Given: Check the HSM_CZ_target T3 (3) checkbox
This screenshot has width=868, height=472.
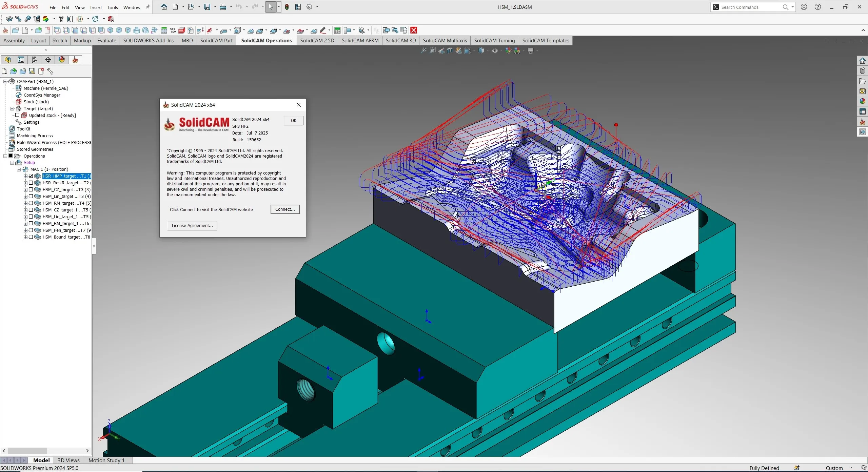Looking at the screenshot, I should coord(31,189).
